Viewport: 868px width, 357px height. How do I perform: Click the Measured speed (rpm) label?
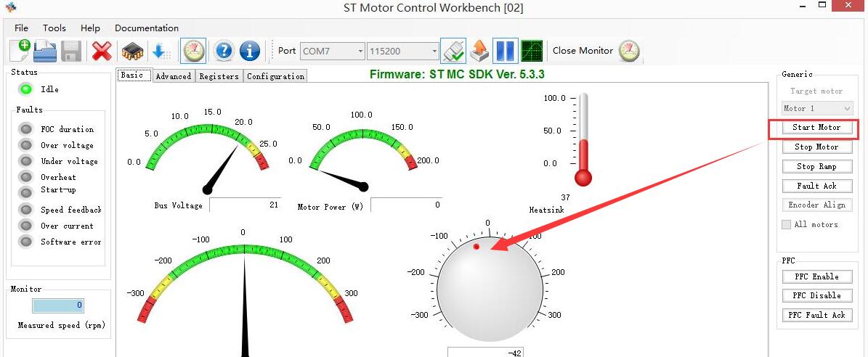tap(62, 325)
